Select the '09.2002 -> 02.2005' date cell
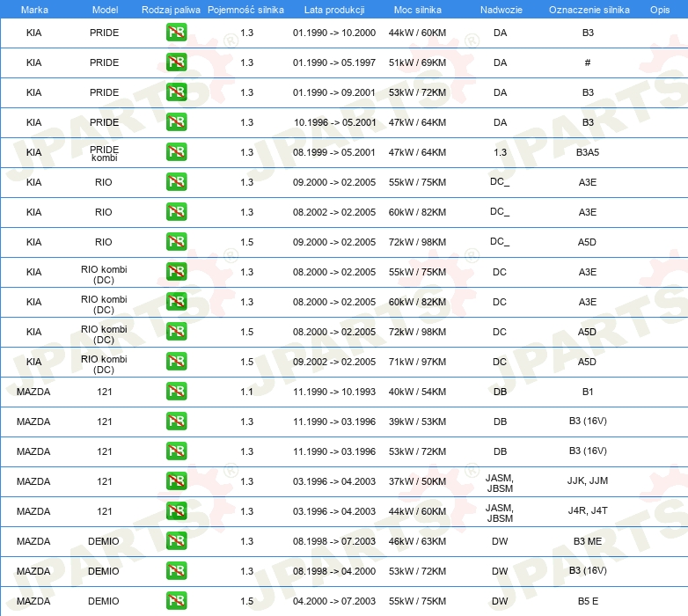Image resolution: width=688 pixels, height=616 pixels. (x=334, y=362)
